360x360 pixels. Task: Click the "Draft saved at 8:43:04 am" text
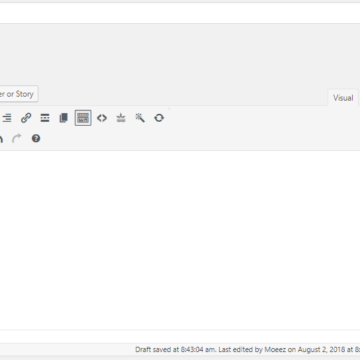(x=176, y=350)
